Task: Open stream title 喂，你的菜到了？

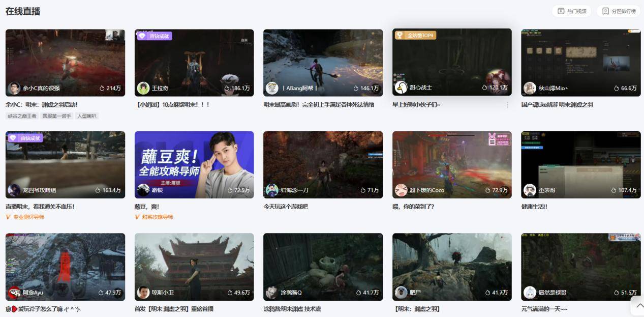Action: tap(413, 207)
